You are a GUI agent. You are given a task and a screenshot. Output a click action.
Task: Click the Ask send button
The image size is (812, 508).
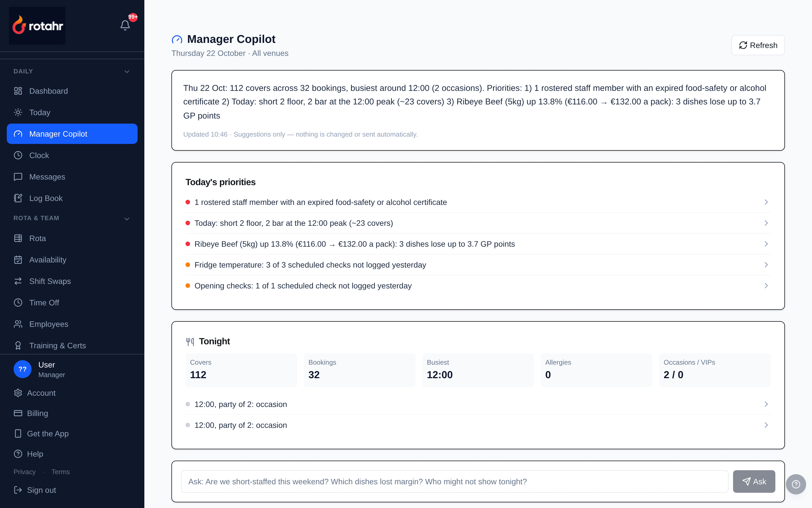pos(754,481)
